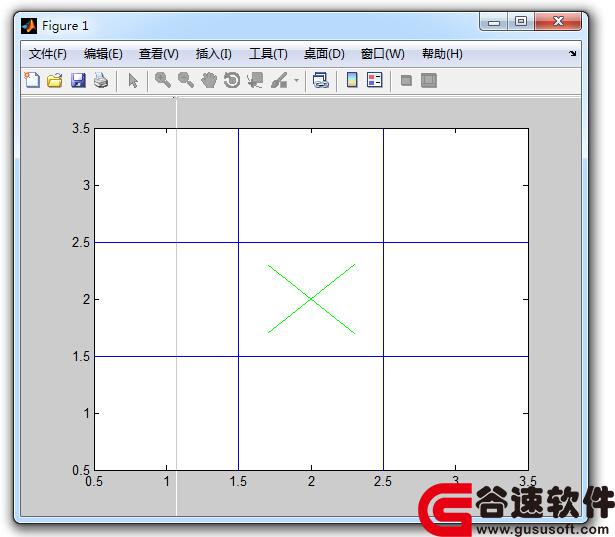
Task: Click the y-axis label 2.5
Action: point(80,242)
